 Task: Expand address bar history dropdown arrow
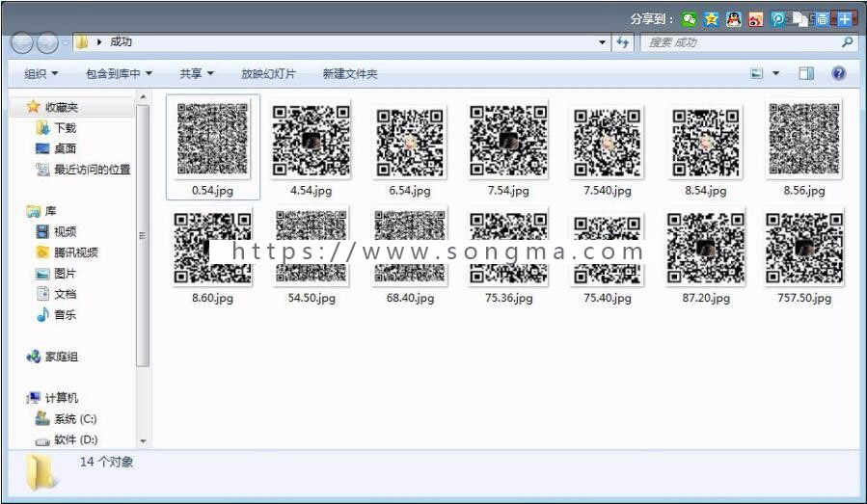click(x=602, y=42)
